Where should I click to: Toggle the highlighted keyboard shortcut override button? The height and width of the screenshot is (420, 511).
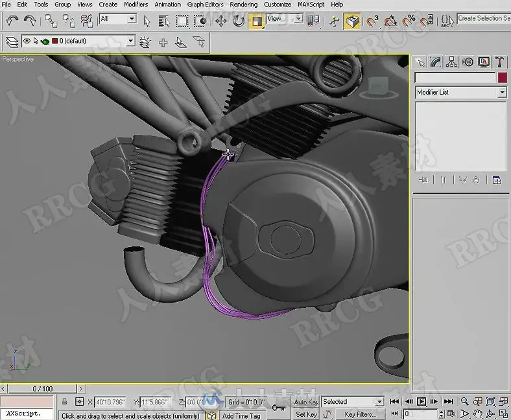click(x=352, y=21)
